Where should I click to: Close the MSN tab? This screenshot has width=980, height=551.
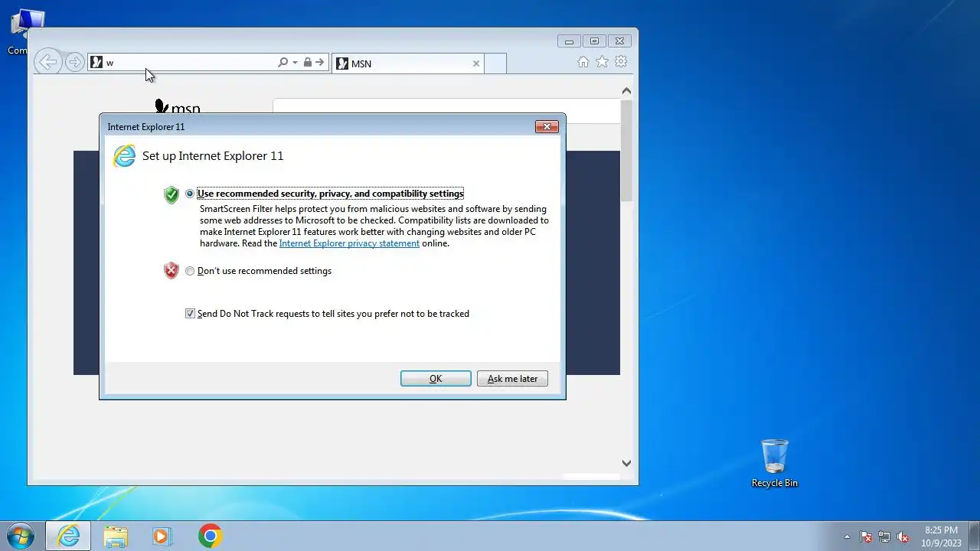(476, 64)
